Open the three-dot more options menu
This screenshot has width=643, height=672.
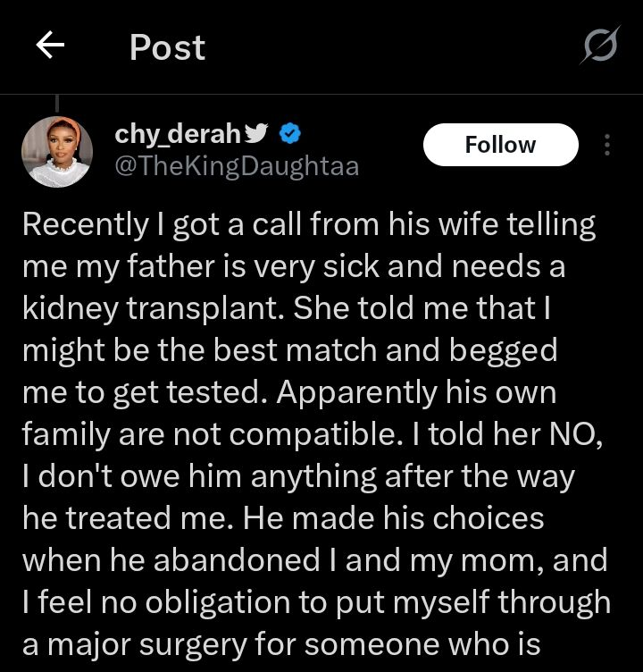(x=607, y=145)
